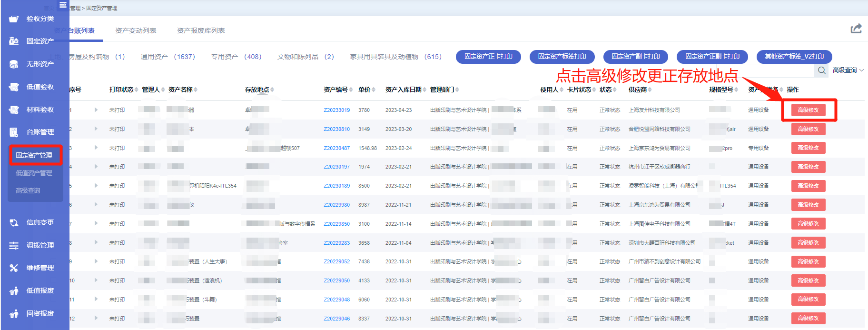Image resolution: width=868 pixels, height=330 pixels.
Task: Select the 低值报废 sidebar icon
Action: [x=14, y=290]
